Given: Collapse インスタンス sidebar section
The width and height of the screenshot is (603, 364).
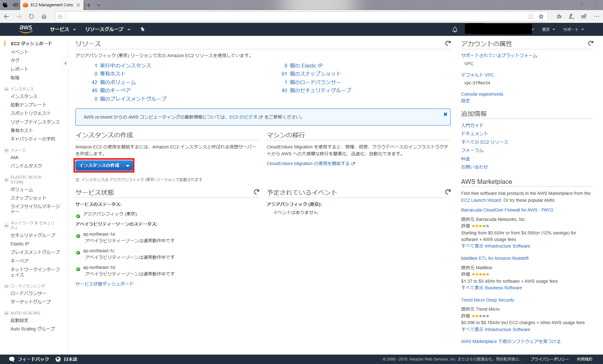Looking at the screenshot, I should [6, 89].
